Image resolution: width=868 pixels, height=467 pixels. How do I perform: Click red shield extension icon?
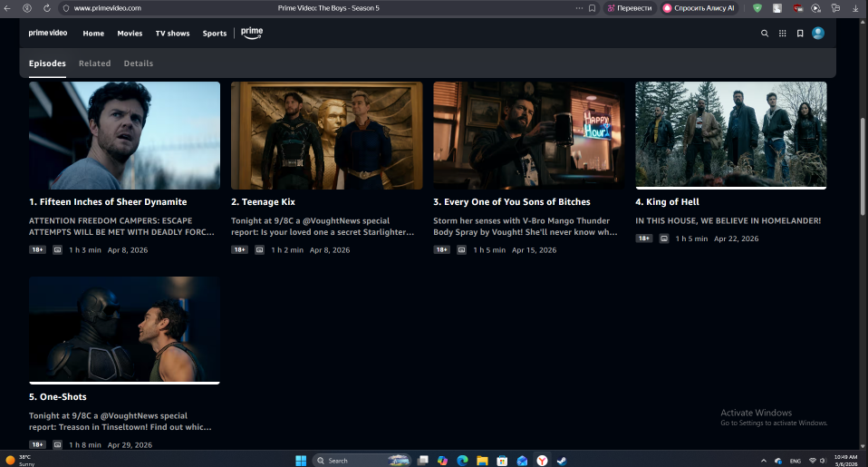click(797, 8)
